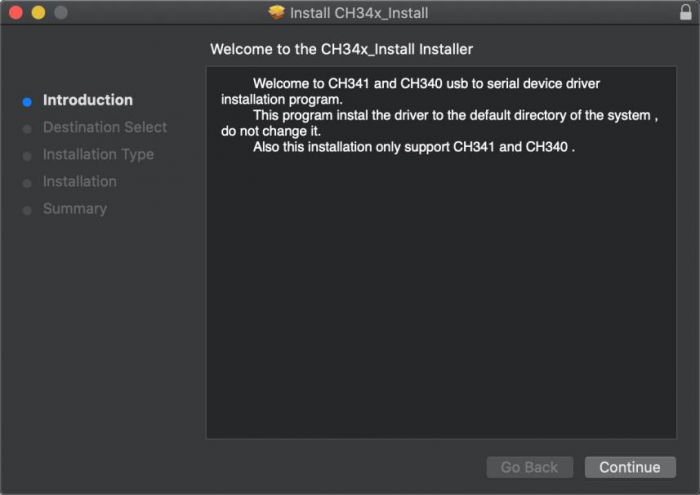The height and width of the screenshot is (495, 700).
Task: Click the lock icon in the title bar
Action: pyautogui.click(x=683, y=12)
